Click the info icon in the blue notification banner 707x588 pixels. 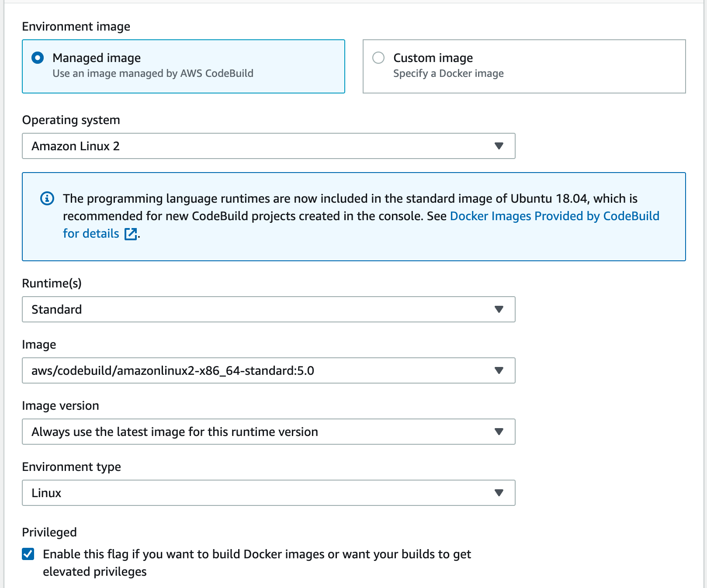point(47,199)
